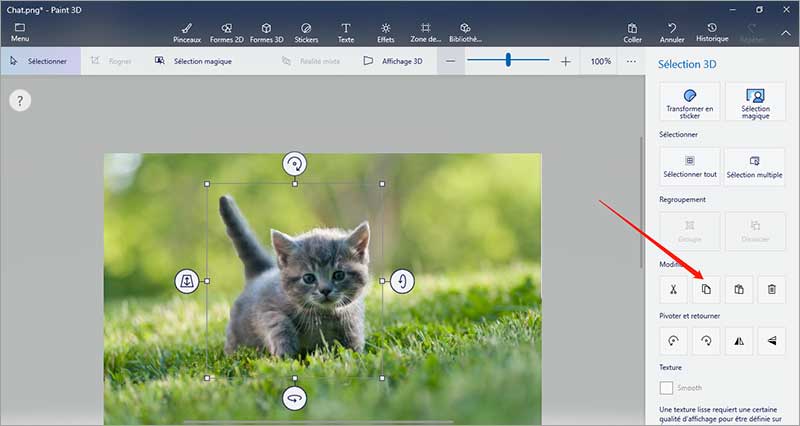Open the Formes 3D tool
The image size is (800, 426).
pyautogui.click(x=266, y=32)
